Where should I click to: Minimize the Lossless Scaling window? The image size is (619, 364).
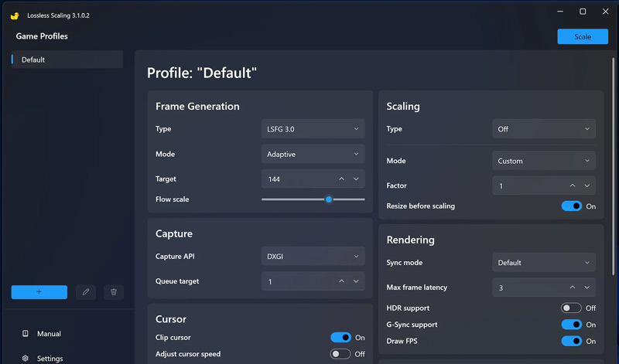pyautogui.click(x=559, y=12)
